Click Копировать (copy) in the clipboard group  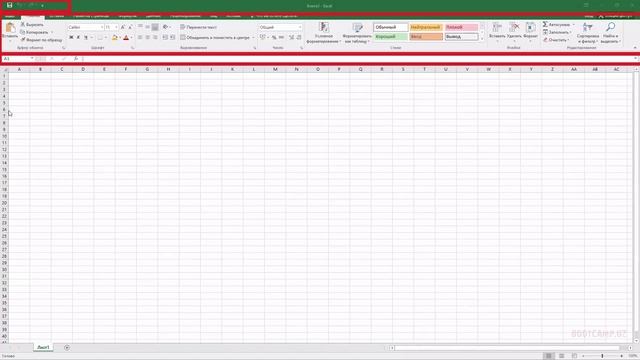(x=34, y=32)
